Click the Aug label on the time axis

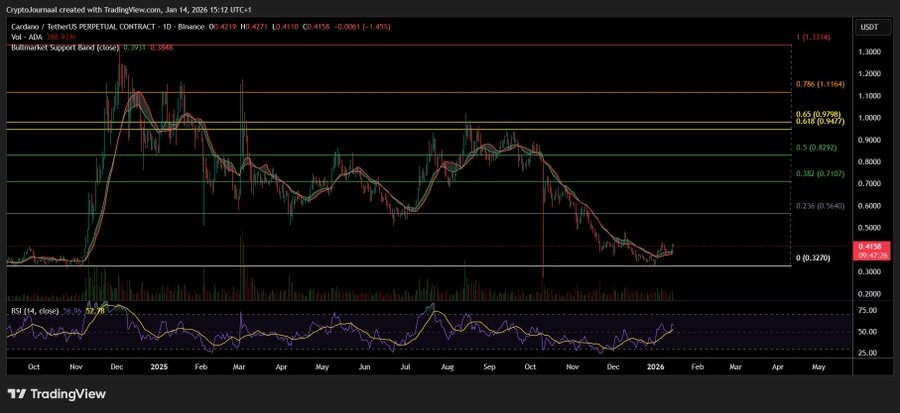448,365
